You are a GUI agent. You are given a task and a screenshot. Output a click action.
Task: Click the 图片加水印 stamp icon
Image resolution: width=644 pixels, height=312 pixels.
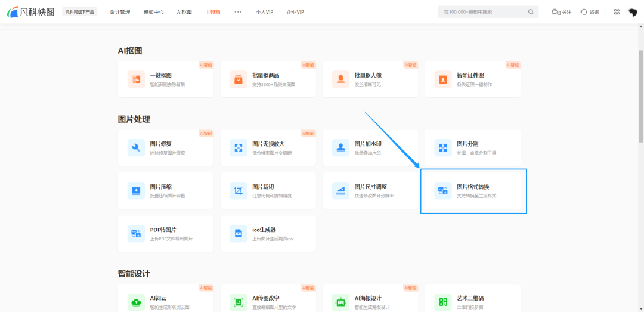pos(340,147)
